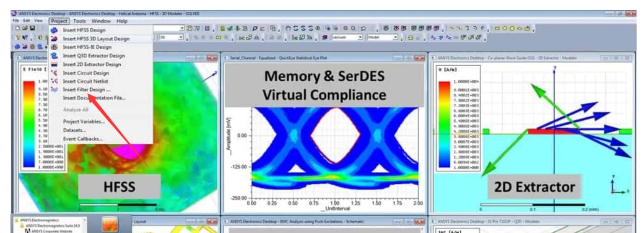Click the lightbulb icon in second toolbar row
The image size is (644, 233).
(x=18, y=37)
